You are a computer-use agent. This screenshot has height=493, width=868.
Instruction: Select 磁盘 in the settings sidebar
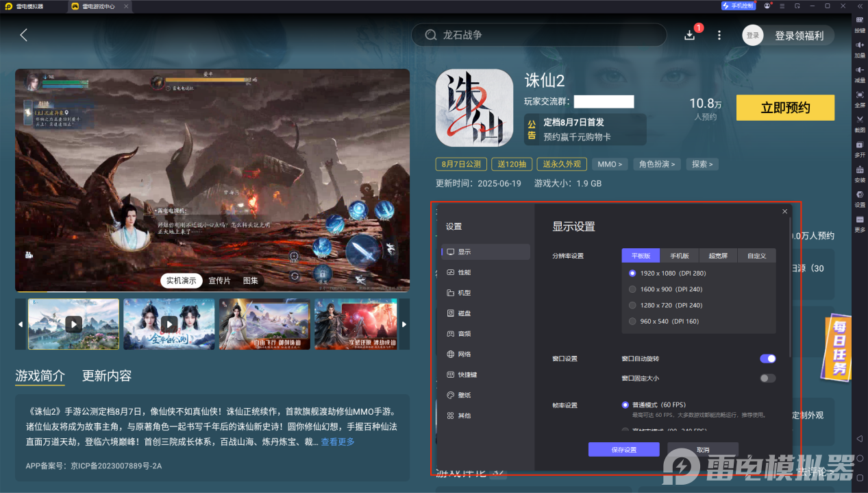(486, 313)
